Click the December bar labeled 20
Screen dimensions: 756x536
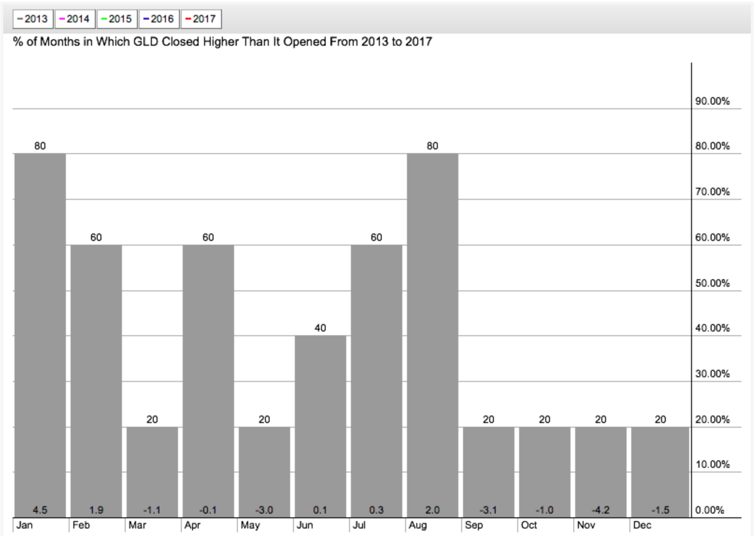coord(660,472)
